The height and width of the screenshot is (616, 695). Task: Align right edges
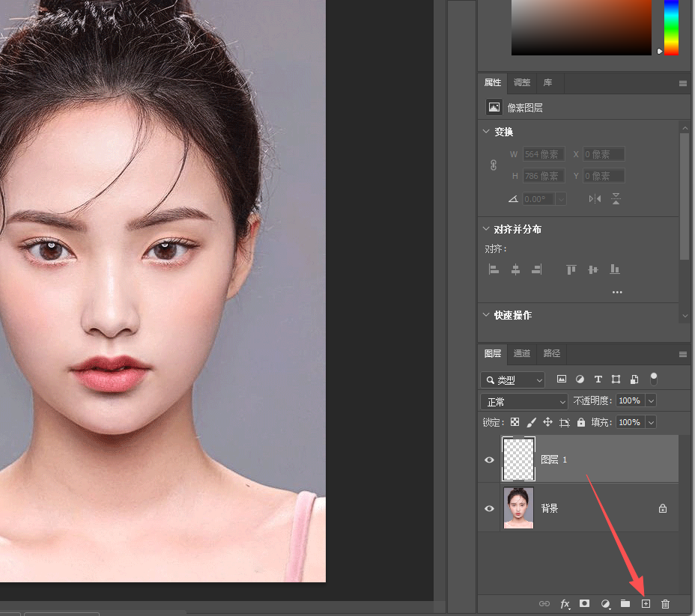[x=537, y=269]
